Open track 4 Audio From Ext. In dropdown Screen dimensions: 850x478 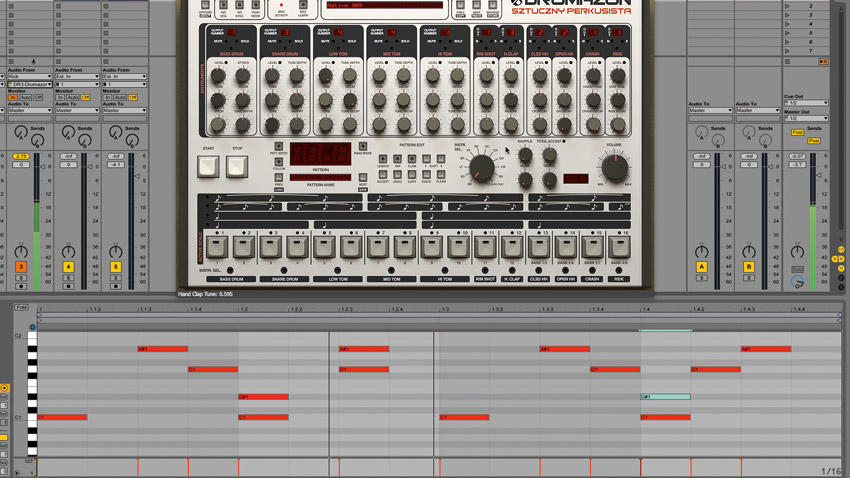point(77,77)
